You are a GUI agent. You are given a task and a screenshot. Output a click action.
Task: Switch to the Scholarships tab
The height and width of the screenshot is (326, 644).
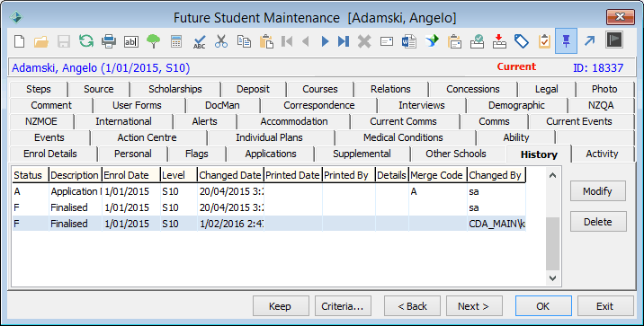pyautogui.click(x=175, y=89)
